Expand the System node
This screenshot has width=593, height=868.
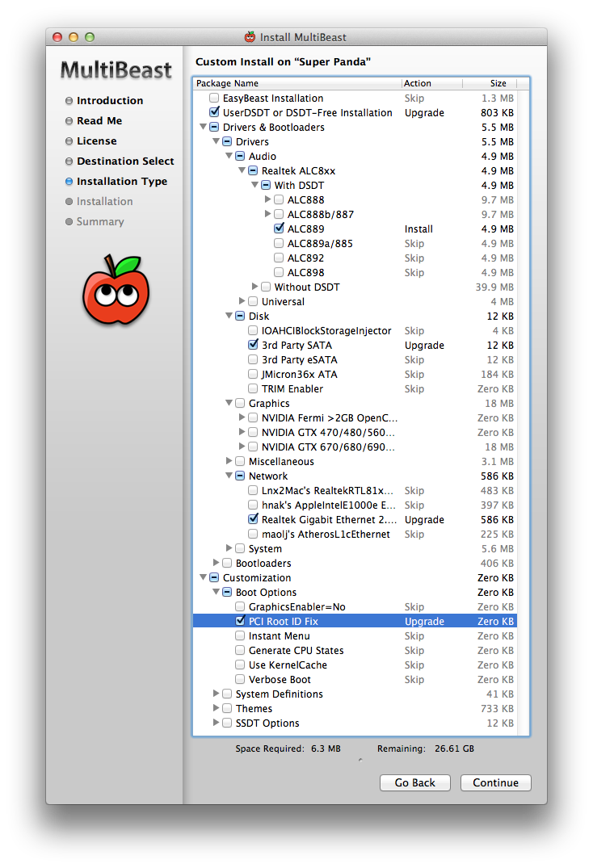(x=229, y=548)
